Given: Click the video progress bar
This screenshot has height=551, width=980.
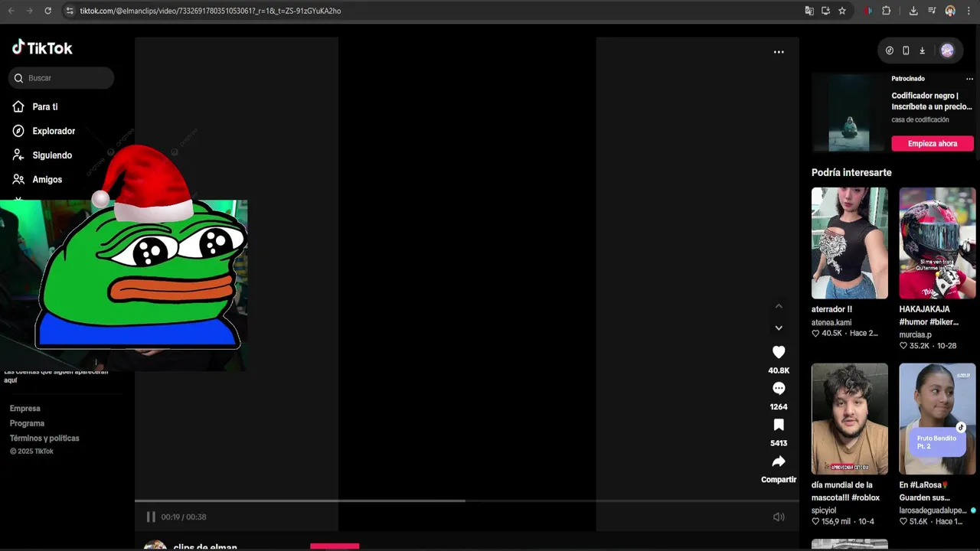Looking at the screenshot, I should [x=467, y=501].
